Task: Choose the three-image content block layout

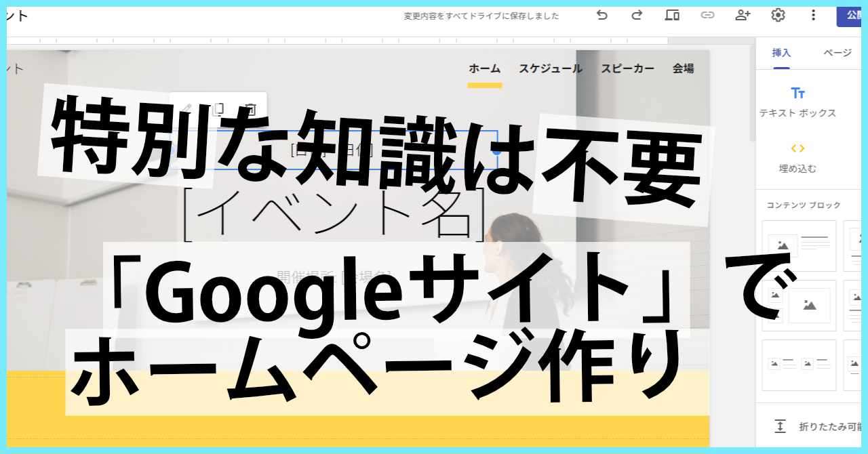Action: point(799,306)
